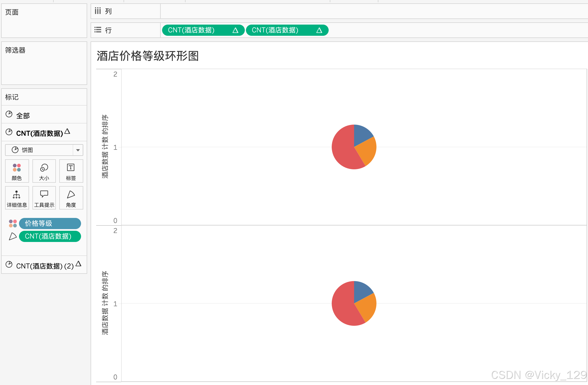Open the Label (标签) marks card

click(x=71, y=171)
